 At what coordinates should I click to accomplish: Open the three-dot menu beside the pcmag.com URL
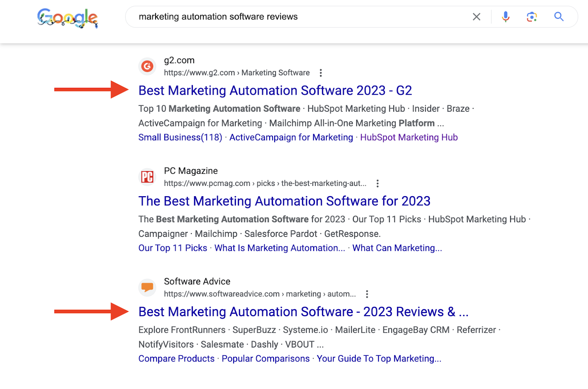(x=377, y=183)
